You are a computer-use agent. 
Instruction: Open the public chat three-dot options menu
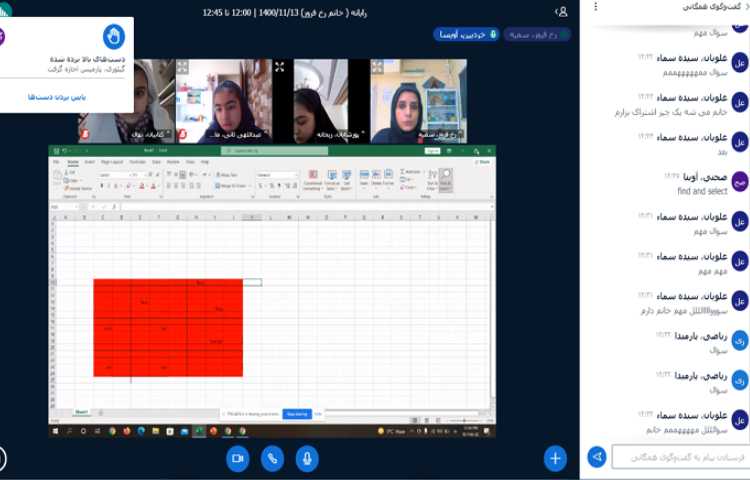click(596, 7)
